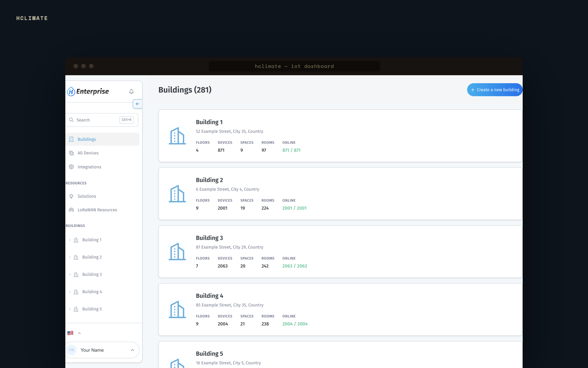Click the All Devices menu icon
Viewport: 588px width, 368px height.
71,153
